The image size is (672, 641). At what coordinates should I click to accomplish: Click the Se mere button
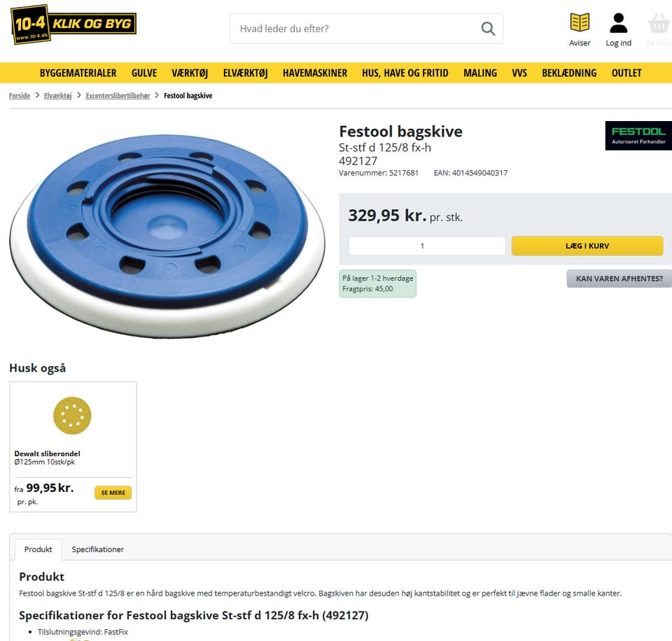113,493
